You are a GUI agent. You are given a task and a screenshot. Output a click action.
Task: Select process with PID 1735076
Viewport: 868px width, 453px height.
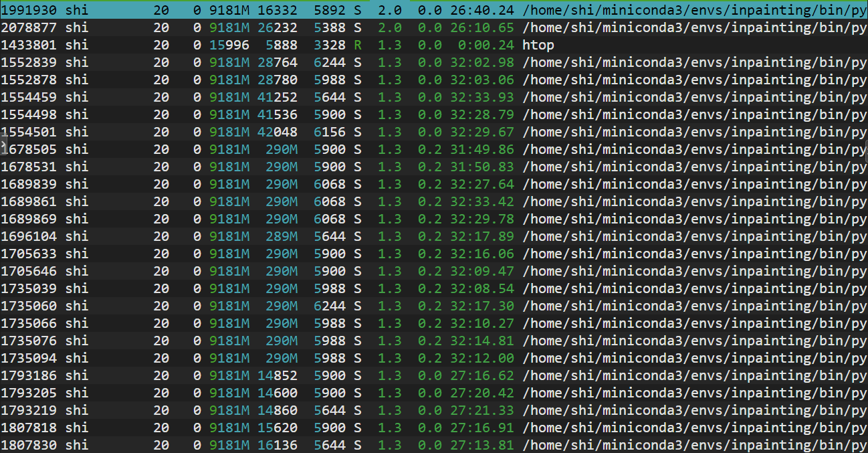(29, 341)
